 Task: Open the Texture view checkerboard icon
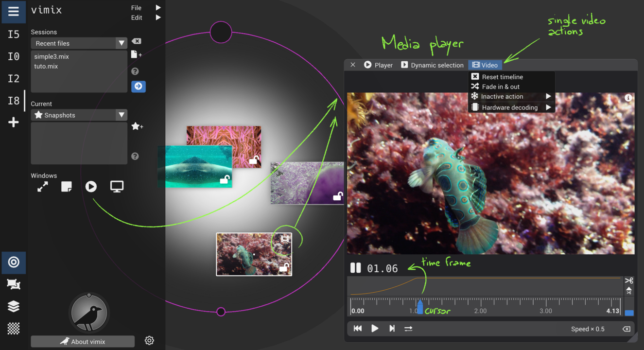pos(14,328)
